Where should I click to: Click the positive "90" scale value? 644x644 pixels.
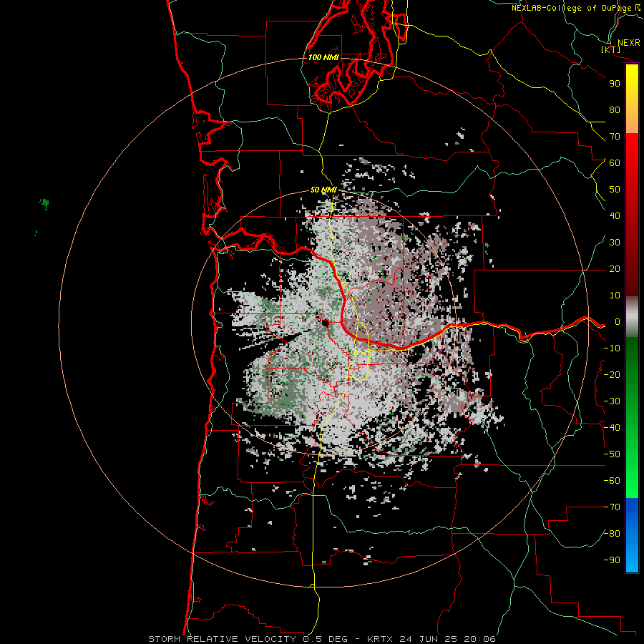point(615,84)
